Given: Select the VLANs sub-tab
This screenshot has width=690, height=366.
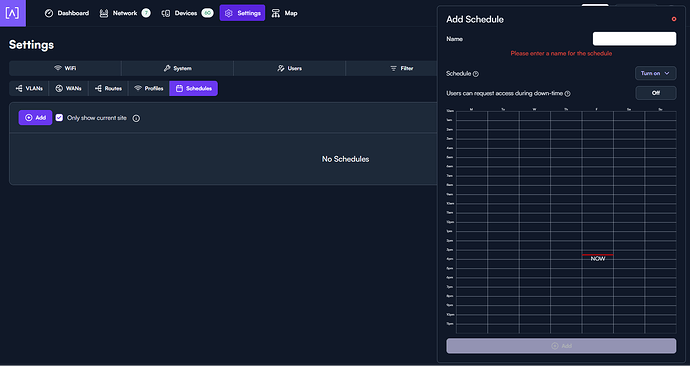Looking at the screenshot, I should pos(29,88).
